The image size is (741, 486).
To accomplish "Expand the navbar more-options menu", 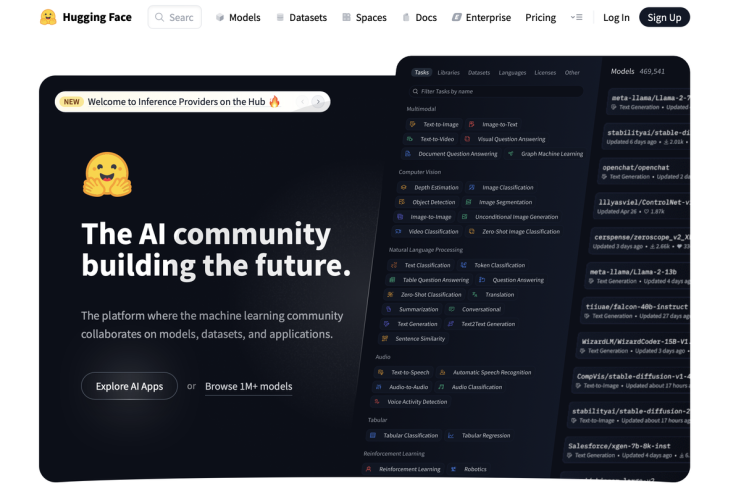I will click(576, 17).
